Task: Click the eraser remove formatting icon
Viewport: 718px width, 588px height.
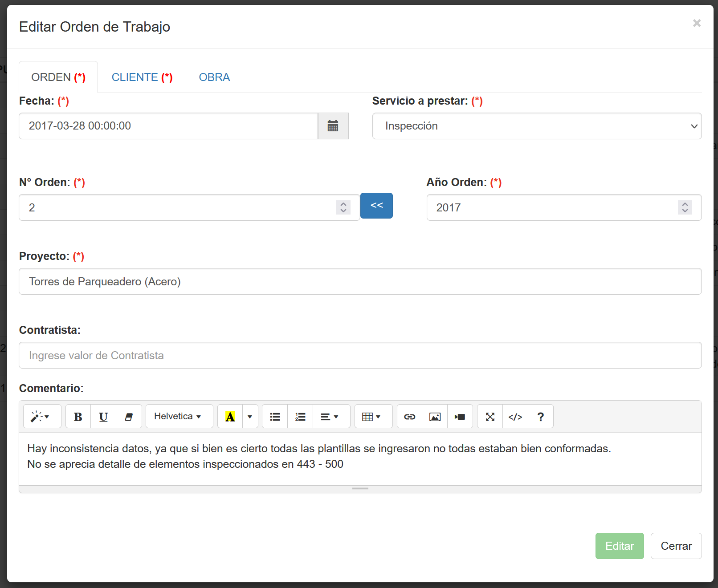Action: tap(129, 417)
